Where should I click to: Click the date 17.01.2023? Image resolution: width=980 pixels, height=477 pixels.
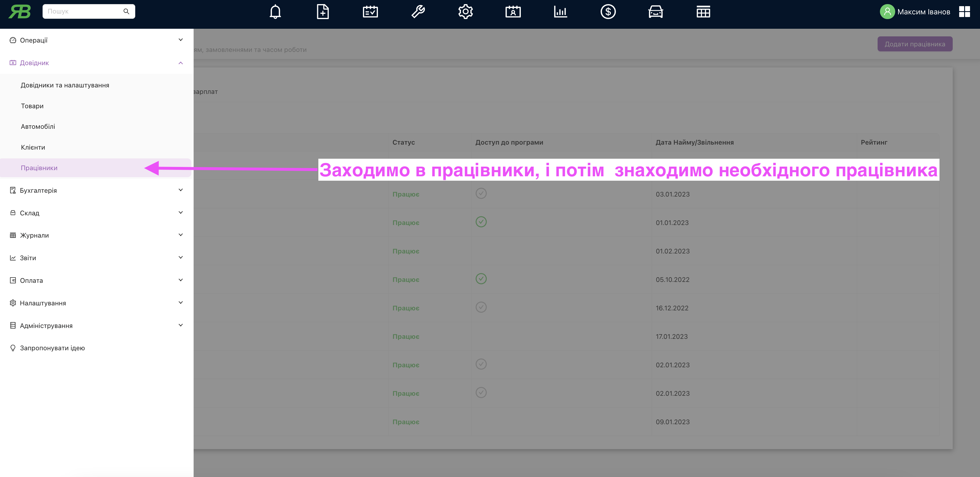point(671,336)
